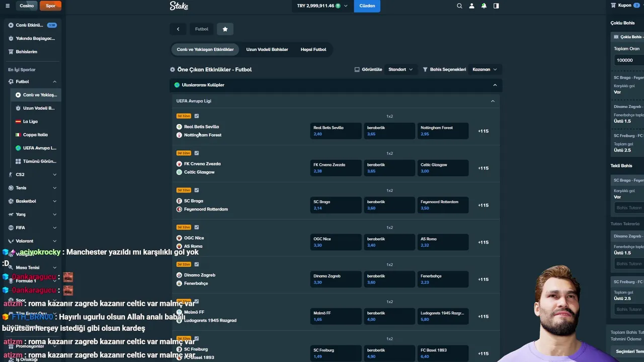Screen dimensions: 644x362
Task: Click the Stake logo
Action: click(179, 6)
